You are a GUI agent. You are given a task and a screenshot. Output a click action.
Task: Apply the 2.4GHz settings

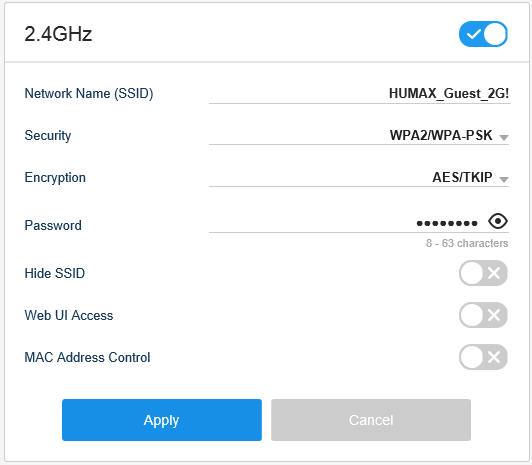pyautogui.click(x=162, y=420)
